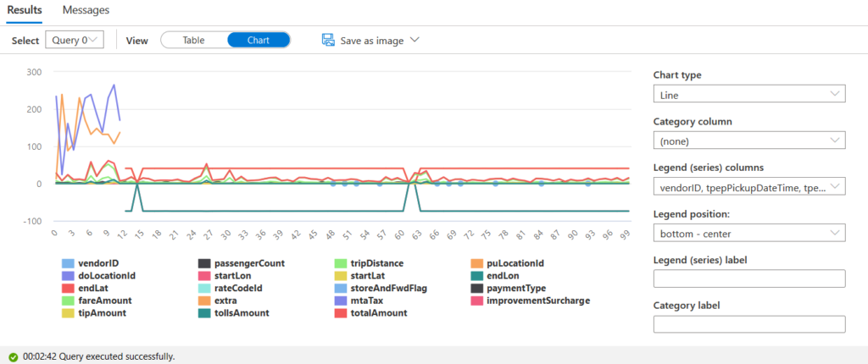
Task: Click Save as image label
Action: [x=372, y=41]
